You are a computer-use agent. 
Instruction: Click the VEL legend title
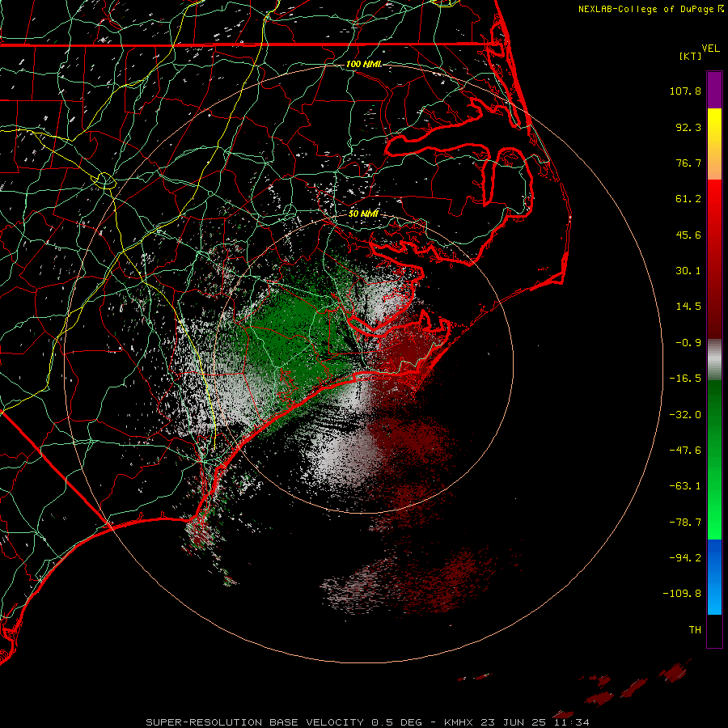point(710,49)
